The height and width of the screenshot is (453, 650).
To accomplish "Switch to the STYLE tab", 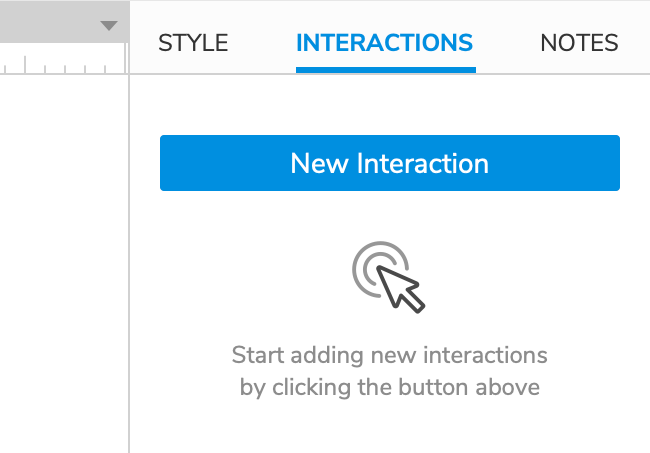I will tap(193, 43).
